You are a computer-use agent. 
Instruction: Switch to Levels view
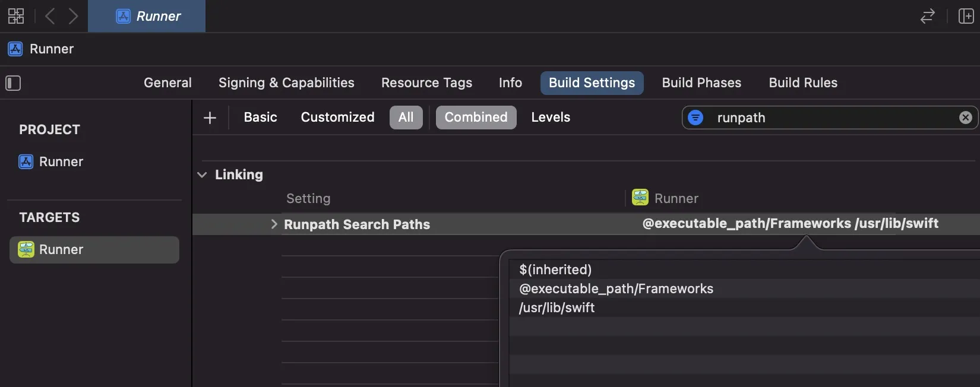(551, 118)
